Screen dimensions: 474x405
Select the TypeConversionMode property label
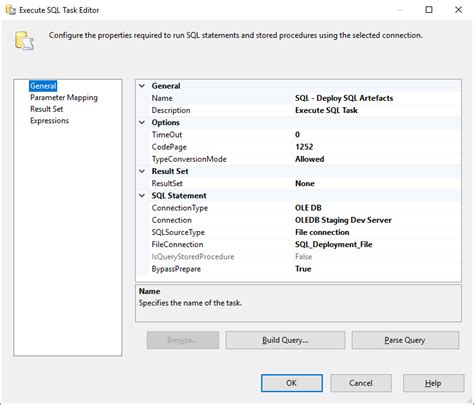[189, 159]
